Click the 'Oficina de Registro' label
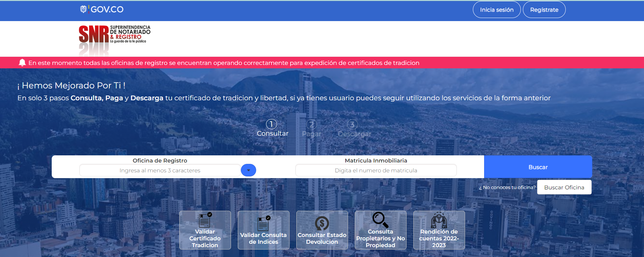Screen dimensions: 644x257 [x=160, y=160]
